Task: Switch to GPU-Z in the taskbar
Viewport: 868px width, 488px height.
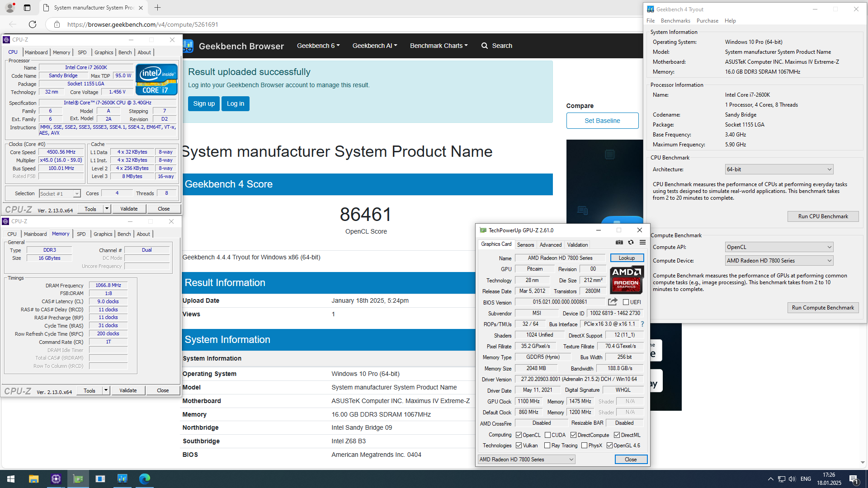Action: tap(78, 479)
